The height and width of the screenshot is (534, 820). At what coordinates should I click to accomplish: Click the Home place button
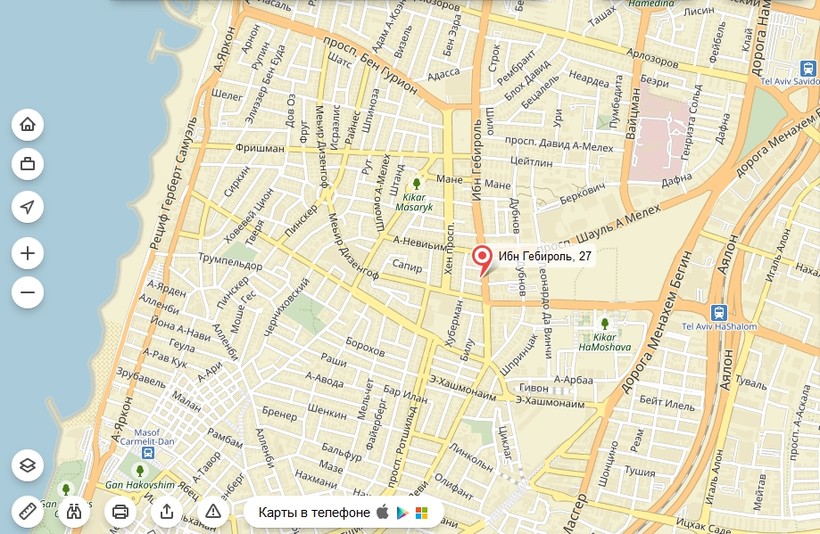click(28, 124)
